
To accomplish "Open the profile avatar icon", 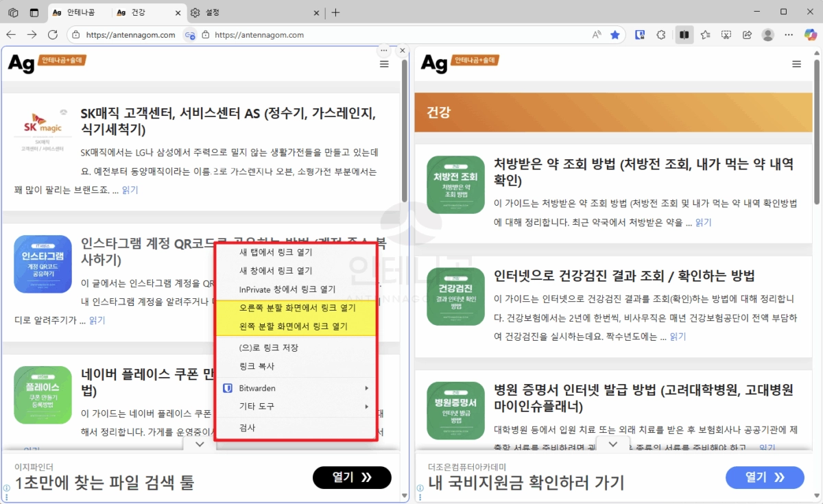I will click(768, 35).
